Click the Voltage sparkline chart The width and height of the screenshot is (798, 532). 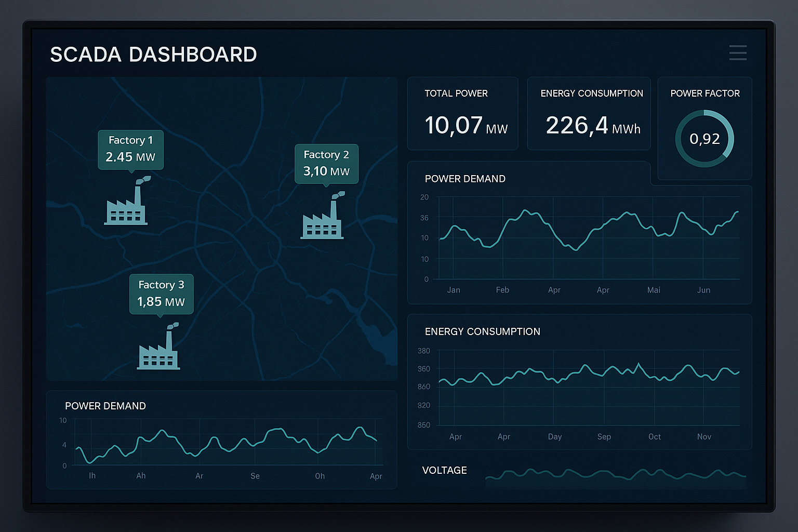click(616, 478)
